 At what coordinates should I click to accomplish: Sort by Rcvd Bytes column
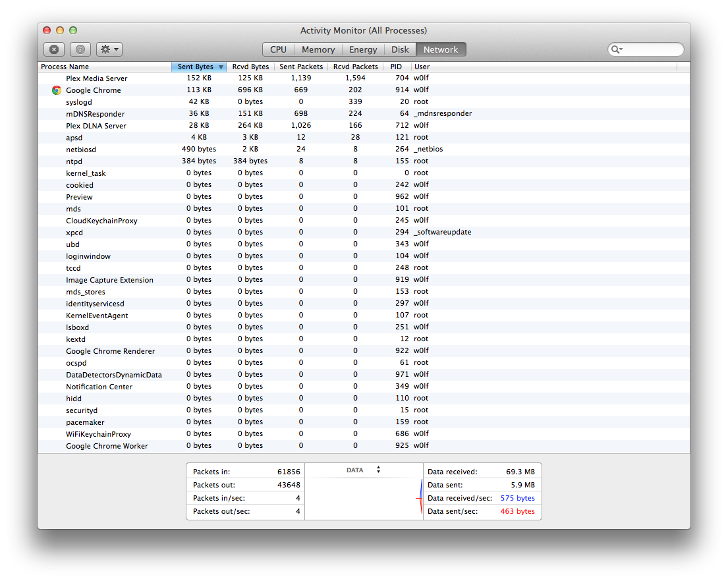[251, 67]
